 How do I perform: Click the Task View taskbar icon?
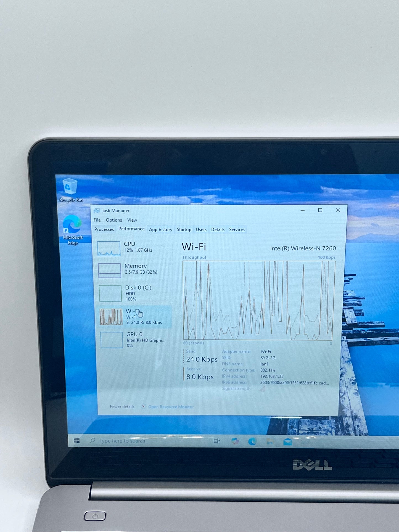click(x=217, y=441)
